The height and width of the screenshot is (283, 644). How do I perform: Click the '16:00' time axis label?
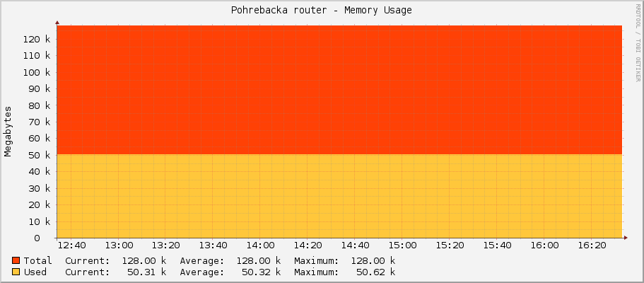click(x=544, y=246)
